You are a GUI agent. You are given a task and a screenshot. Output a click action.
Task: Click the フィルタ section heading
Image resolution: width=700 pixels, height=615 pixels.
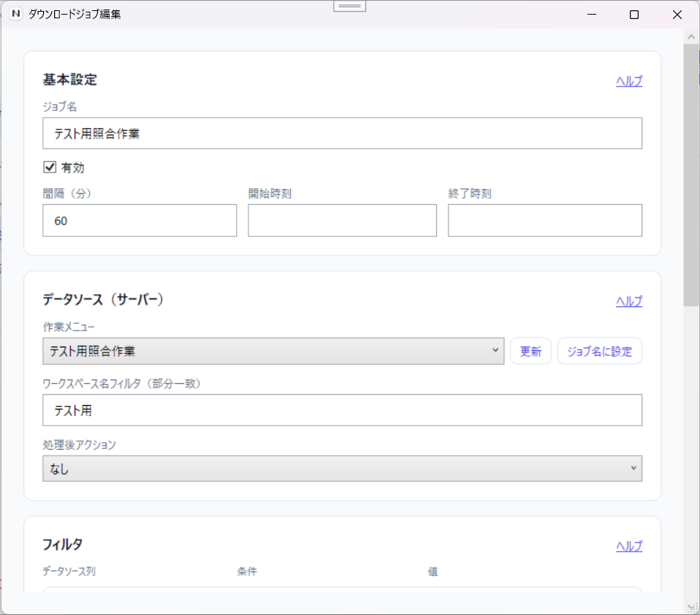point(63,545)
